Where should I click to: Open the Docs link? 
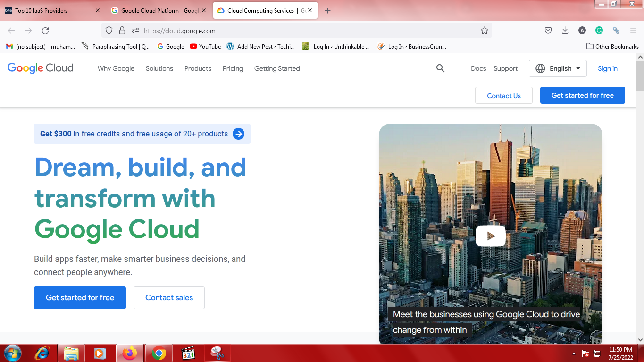click(478, 68)
